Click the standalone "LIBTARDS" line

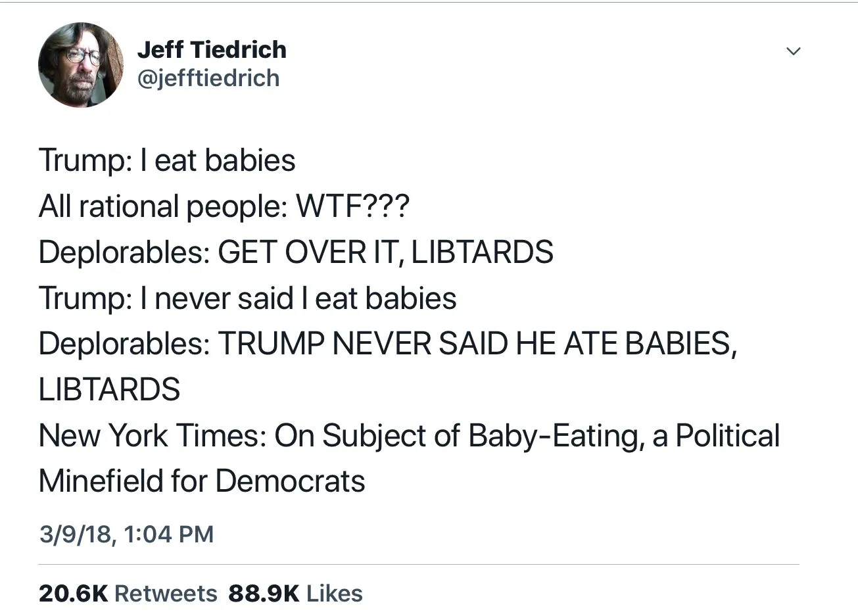click(x=109, y=390)
